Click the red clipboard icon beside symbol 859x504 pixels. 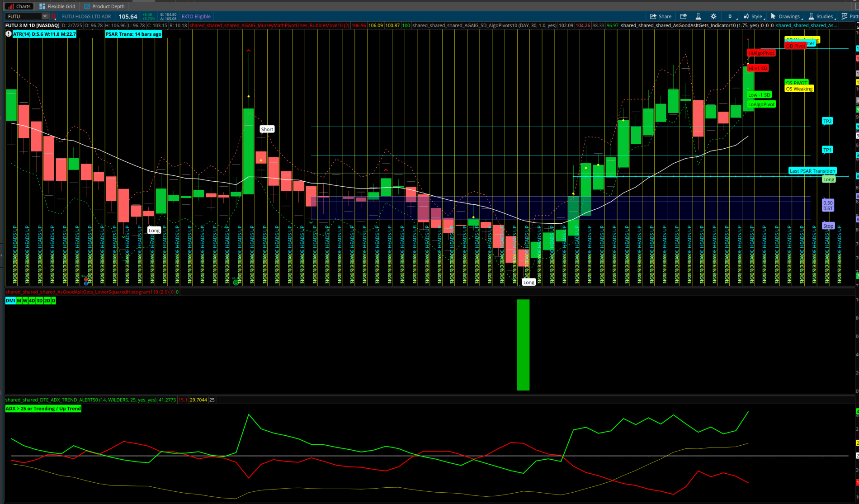(54, 16)
